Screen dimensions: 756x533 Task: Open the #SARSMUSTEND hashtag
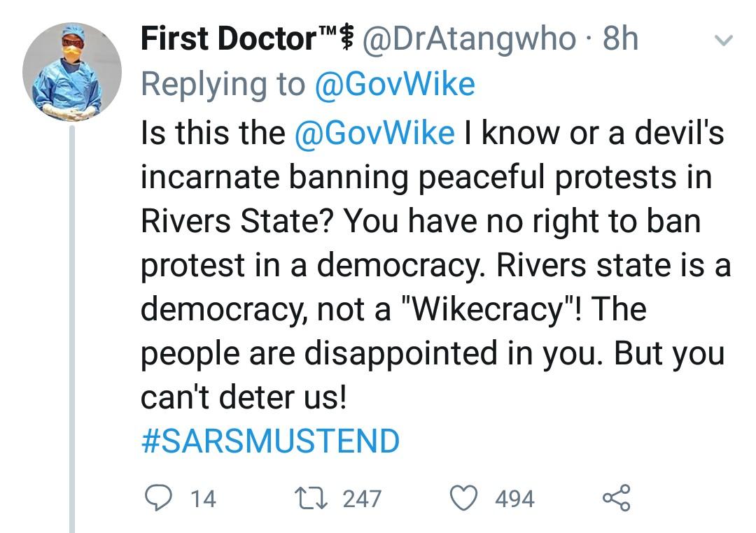270,441
